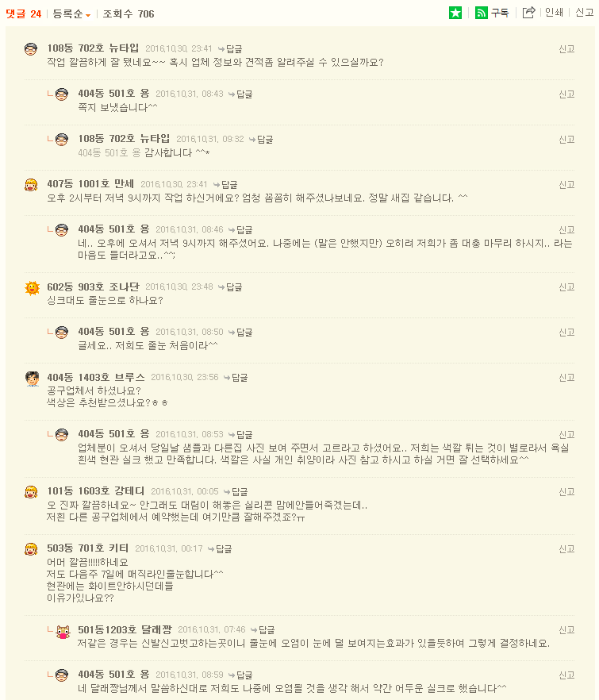The width and height of the screenshot is (599, 700).
Task: Report 브루스's comment with 신고
Action: [566, 378]
